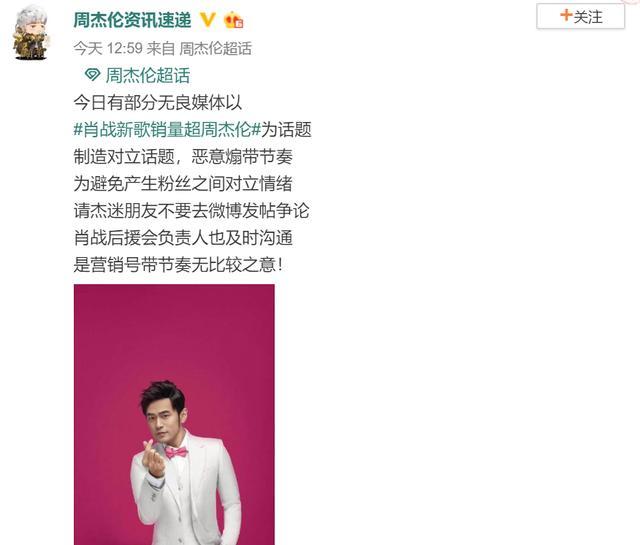
Task: Enlarge the attached pink-background photo
Action: [174, 414]
